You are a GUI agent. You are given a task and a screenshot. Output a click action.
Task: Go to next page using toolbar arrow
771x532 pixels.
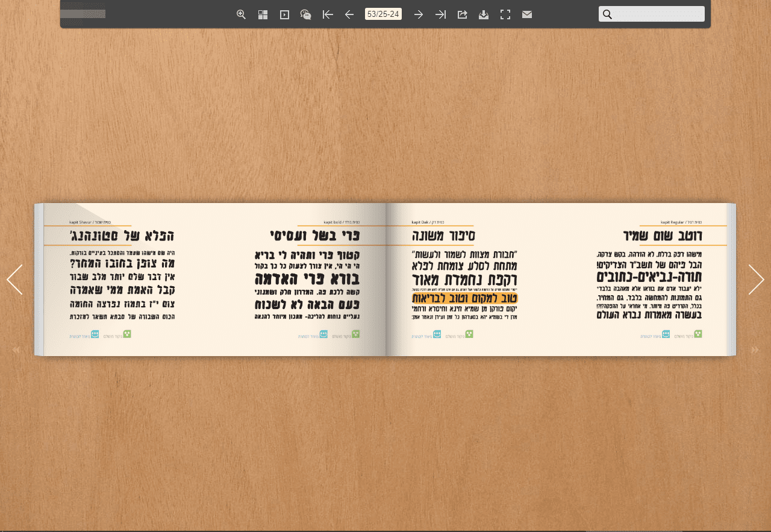pyautogui.click(x=419, y=14)
